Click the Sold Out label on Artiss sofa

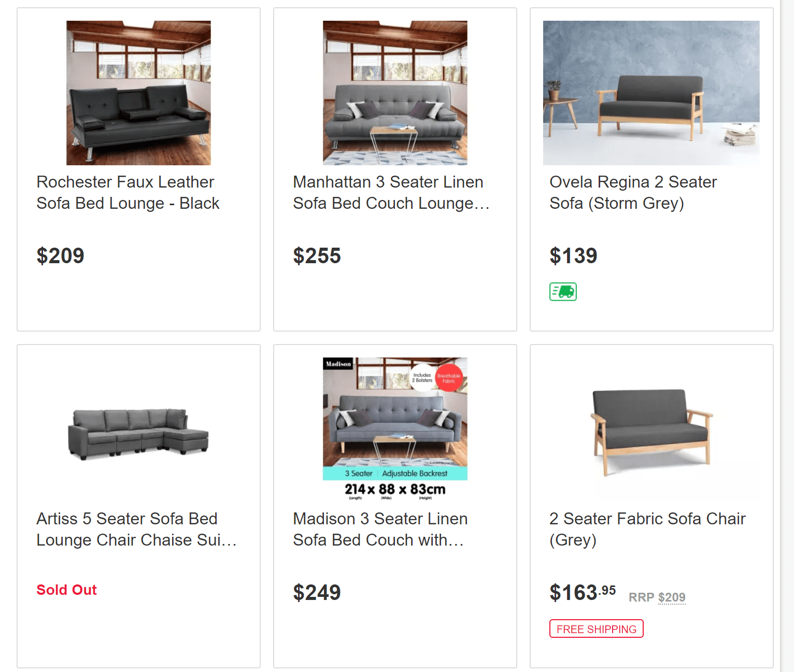pos(66,590)
